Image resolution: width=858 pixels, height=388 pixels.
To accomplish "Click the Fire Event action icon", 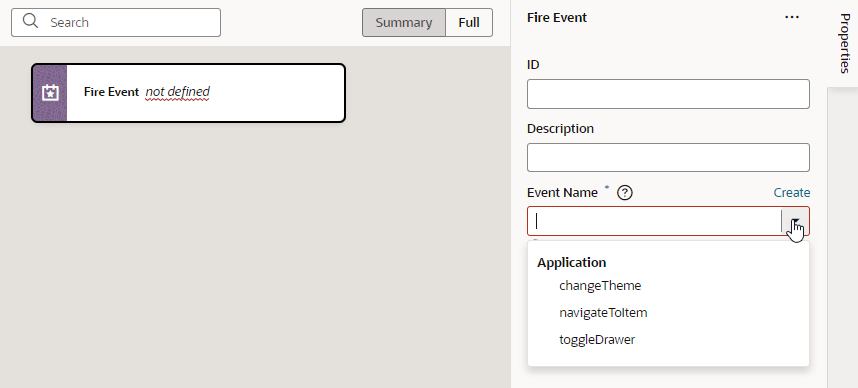I will tap(50, 93).
